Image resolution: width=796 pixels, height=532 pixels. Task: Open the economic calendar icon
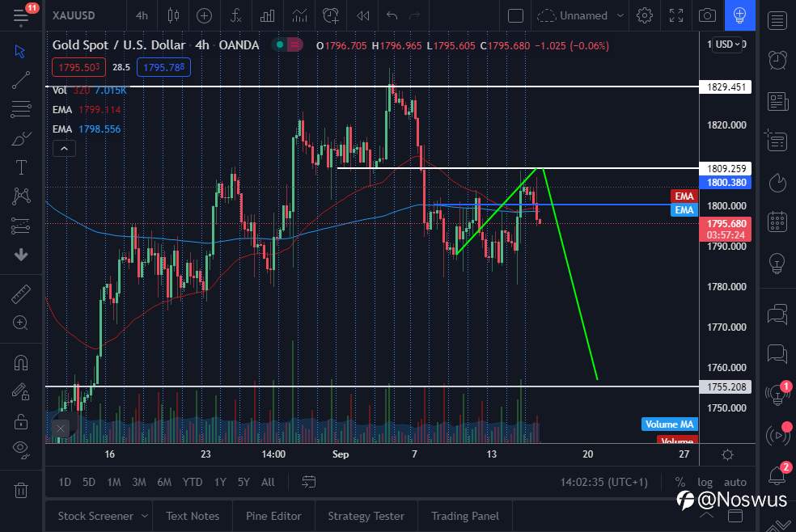(x=777, y=222)
